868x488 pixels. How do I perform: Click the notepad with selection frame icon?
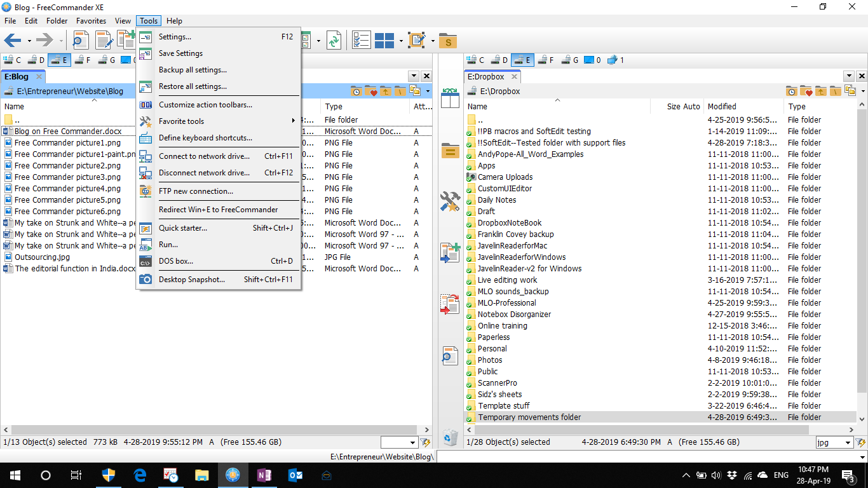click(x=417, y=41)
